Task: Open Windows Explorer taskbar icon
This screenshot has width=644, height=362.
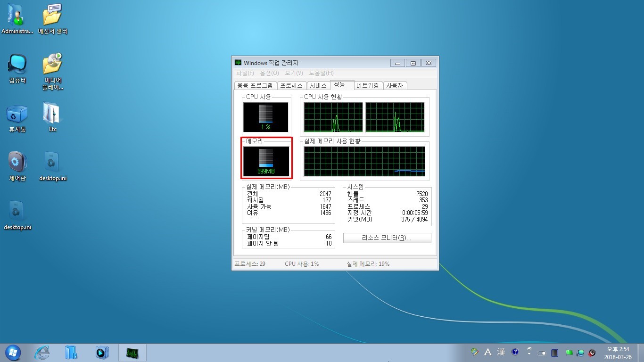Action: pyautogui.click(x=71, y=352)
